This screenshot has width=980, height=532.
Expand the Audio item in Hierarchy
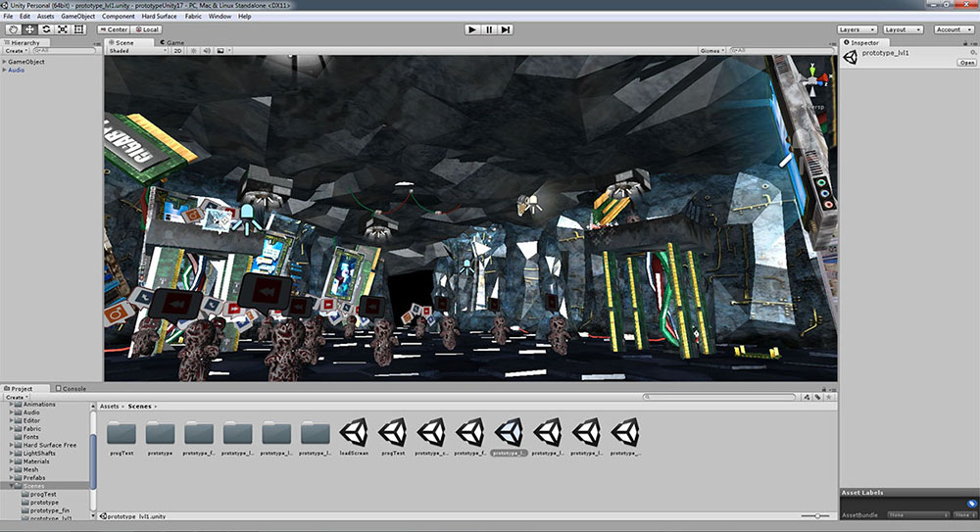pyautogui.click(x=5, y=70)
